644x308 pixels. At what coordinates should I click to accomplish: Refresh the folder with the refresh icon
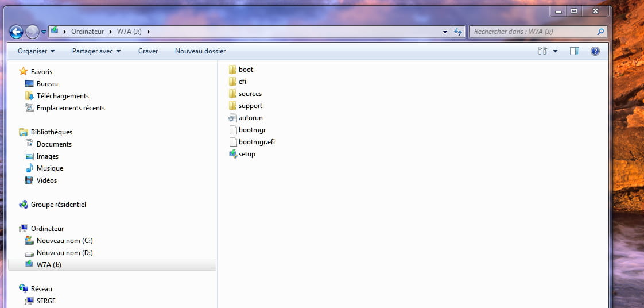(x=458, y=32)
